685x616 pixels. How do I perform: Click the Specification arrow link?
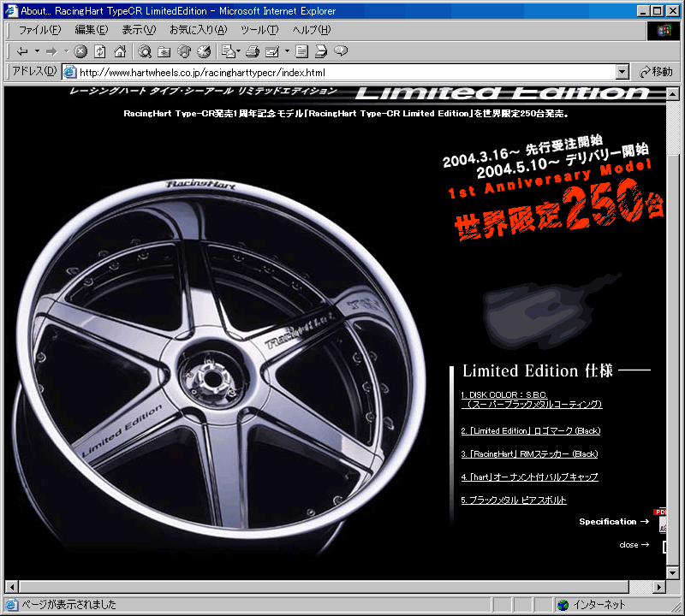coord(614,521)
